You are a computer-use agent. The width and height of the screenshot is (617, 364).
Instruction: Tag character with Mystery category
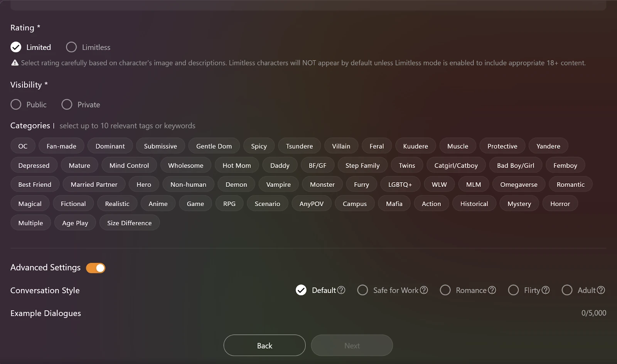(x=519, y=204)
